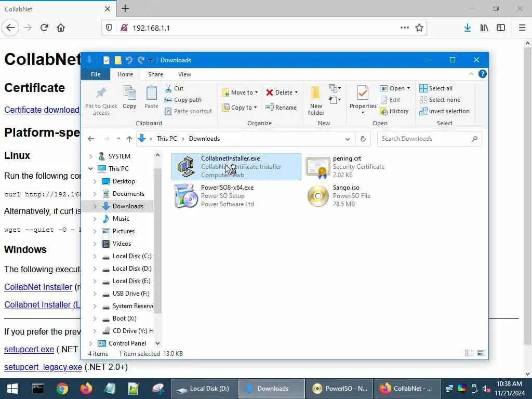Create a New folder from the ribbon
Viewport: 532px width, 399px height.
pos(316,100)
